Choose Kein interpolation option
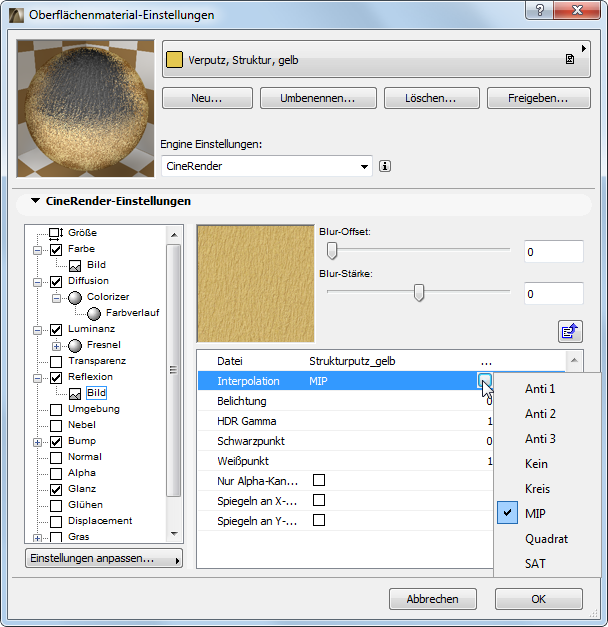The width and height of the screenshot is (608, 627). pyautogui.click(x=547, y=464)
